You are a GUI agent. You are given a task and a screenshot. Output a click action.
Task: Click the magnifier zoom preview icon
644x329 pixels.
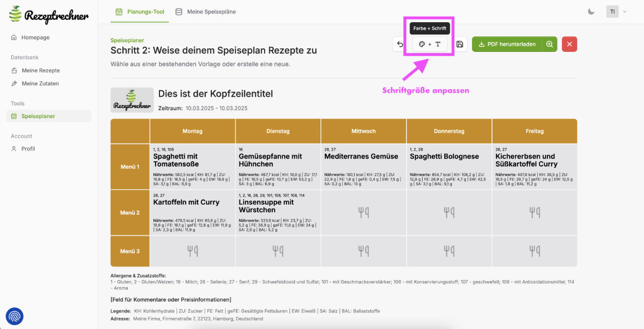tap(549, 44)
